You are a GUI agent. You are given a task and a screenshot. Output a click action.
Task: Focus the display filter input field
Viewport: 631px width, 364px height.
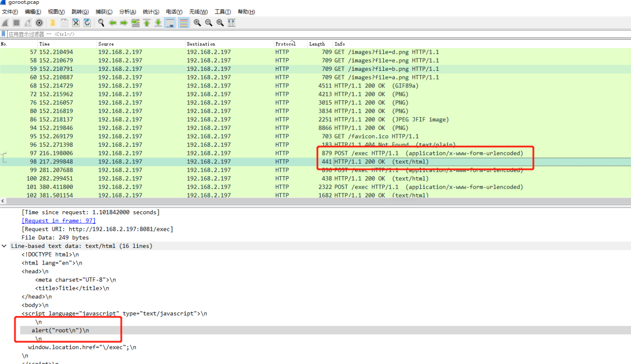(319, 34)
